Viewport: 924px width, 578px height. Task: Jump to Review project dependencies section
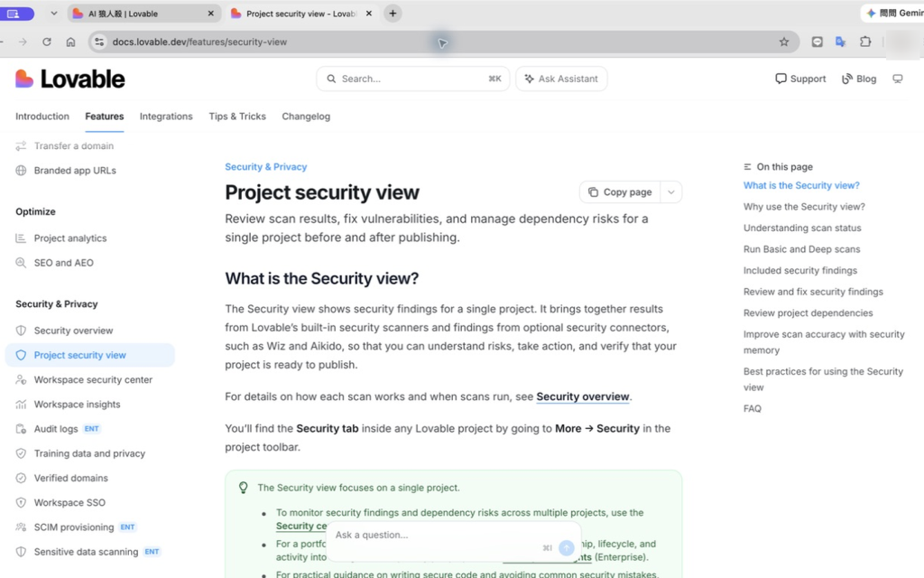coord(808,312)
